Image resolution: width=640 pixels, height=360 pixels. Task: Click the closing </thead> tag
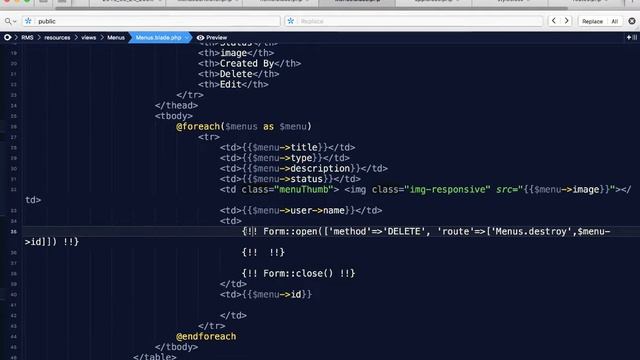pos(176,105)
